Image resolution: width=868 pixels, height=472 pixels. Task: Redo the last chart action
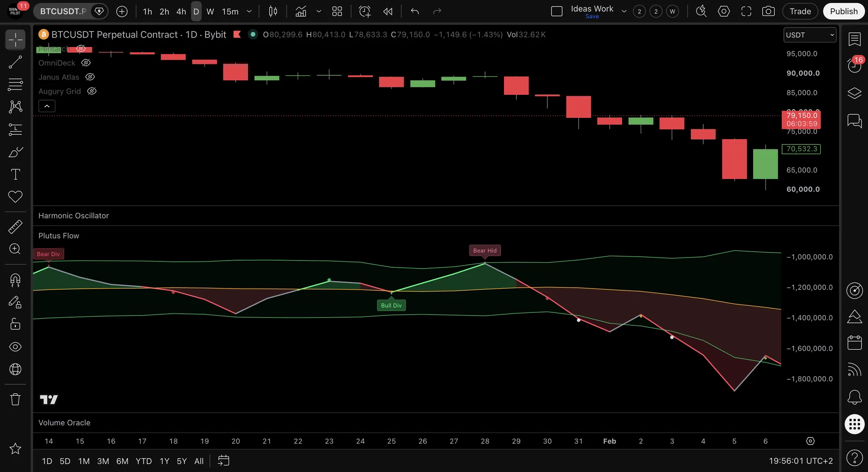coord(437,12)
